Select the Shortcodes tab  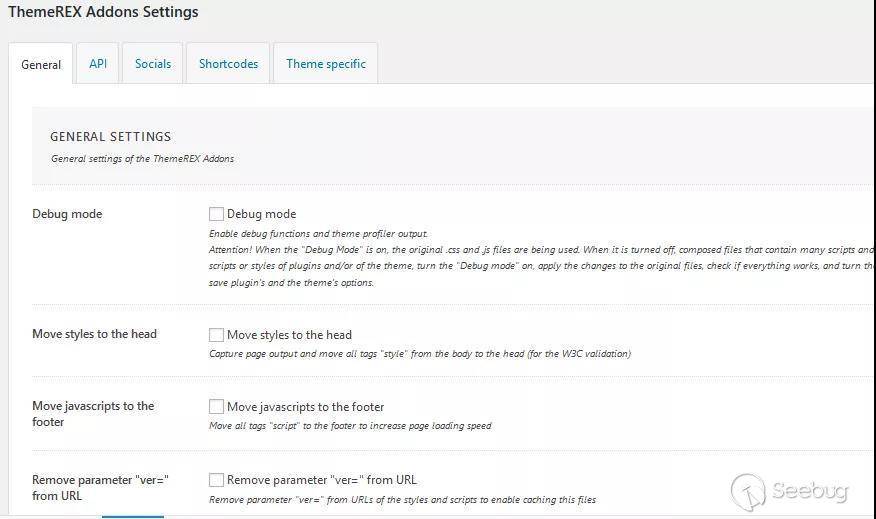click(x=228, y=63)
